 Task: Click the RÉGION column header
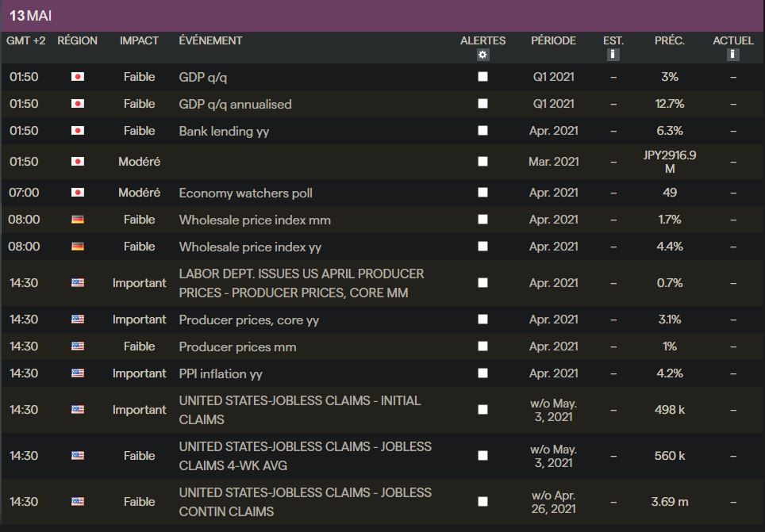tap(77, 40)
